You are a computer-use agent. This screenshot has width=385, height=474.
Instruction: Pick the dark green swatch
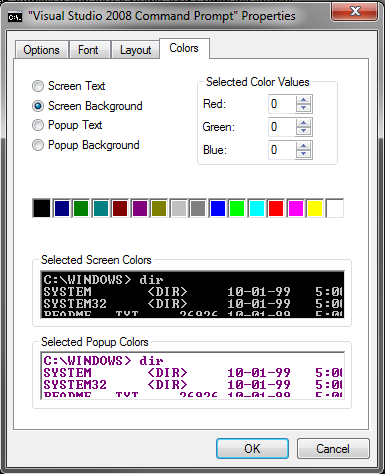(x=81, y=208)
